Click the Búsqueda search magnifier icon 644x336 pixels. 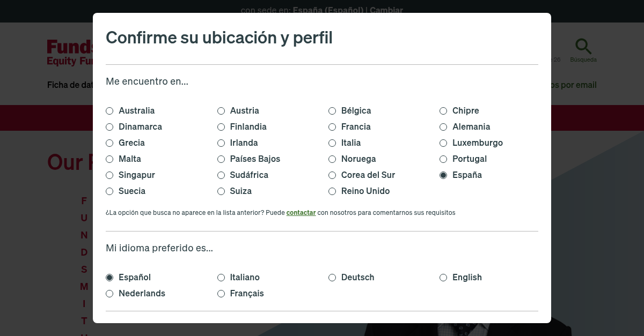[x=583, y=47]
